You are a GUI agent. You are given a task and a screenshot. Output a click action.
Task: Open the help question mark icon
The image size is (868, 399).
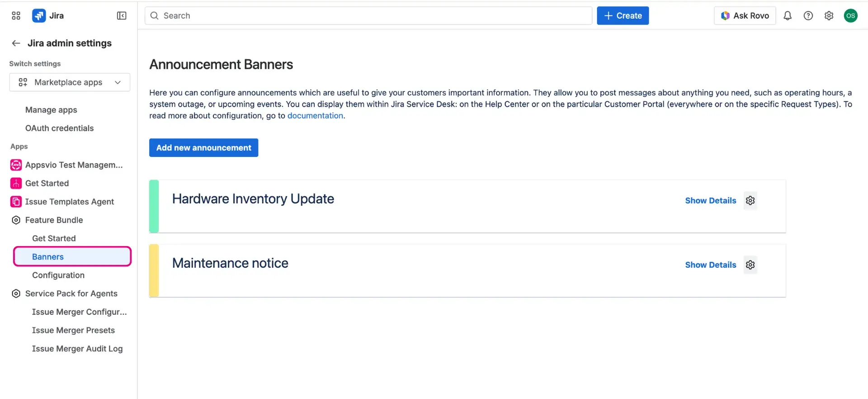pyautogui.click(x=808, y=16)
